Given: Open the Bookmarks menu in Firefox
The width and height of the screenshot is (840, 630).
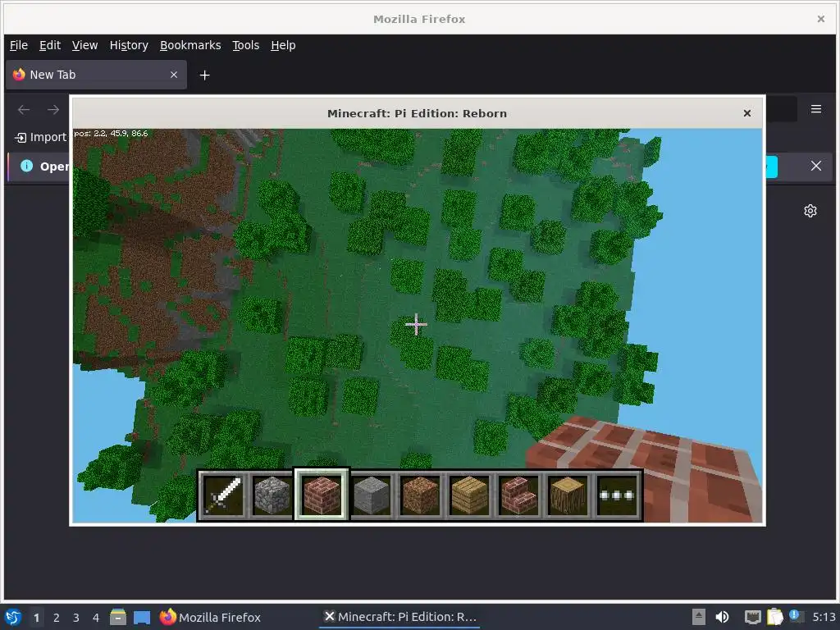Looking at the screenshot, I should [190, 46].
